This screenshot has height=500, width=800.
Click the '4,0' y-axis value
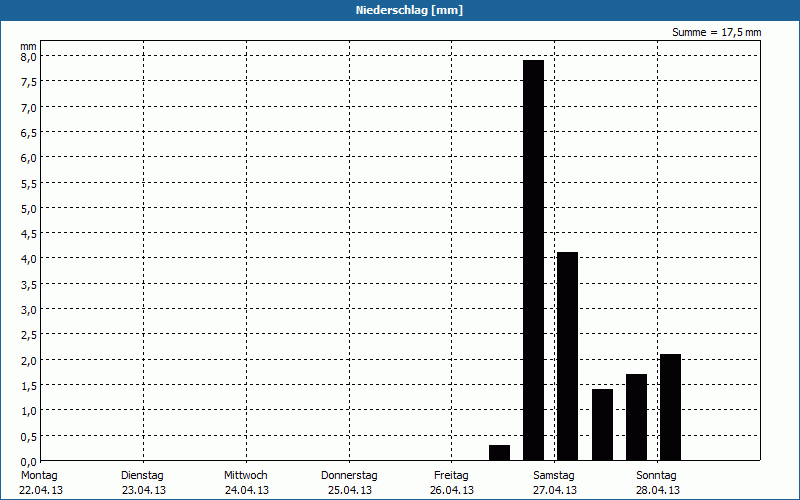coord(29,259)
